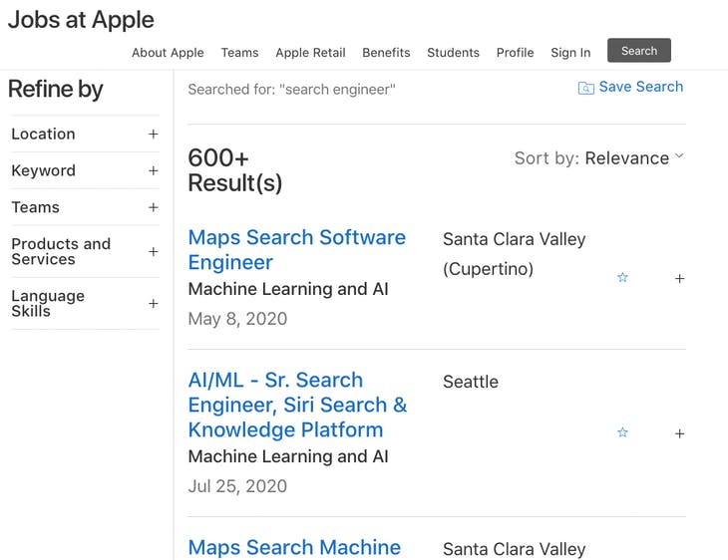728x560 pixels.
Task: Click the May 8, 2020 date
Action: click(x=237, y=319)
